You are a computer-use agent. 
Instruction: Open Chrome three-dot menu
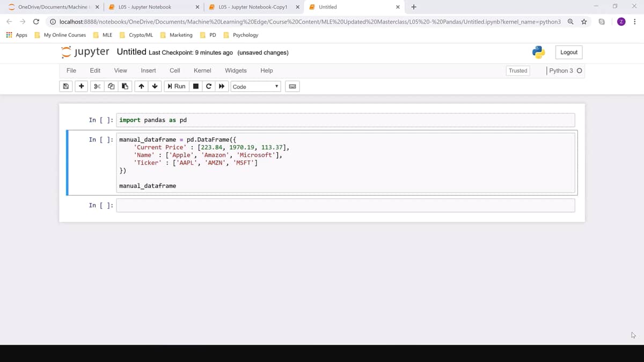pos(635,21)
